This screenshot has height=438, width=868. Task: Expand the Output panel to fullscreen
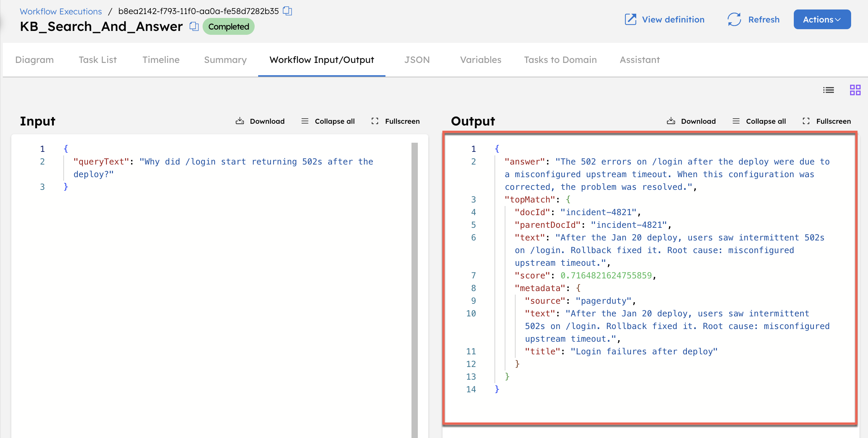pyautogui.click(x=827, y=121)
